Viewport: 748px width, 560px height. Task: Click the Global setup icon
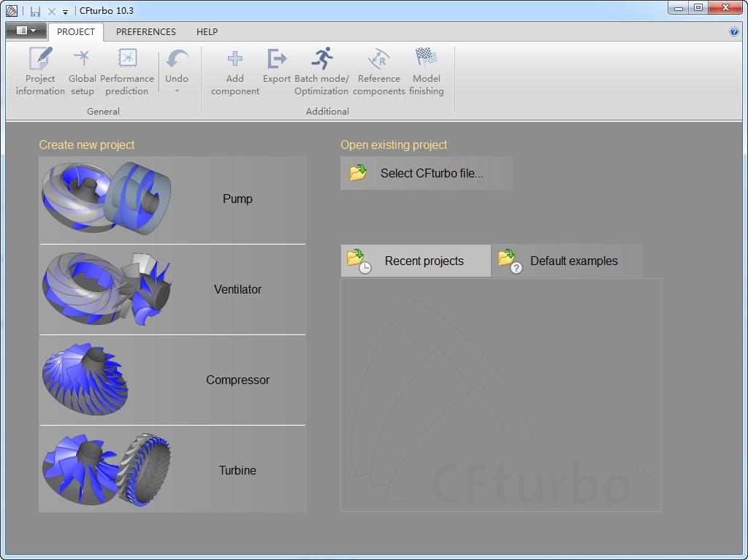[x=82, y=58]
